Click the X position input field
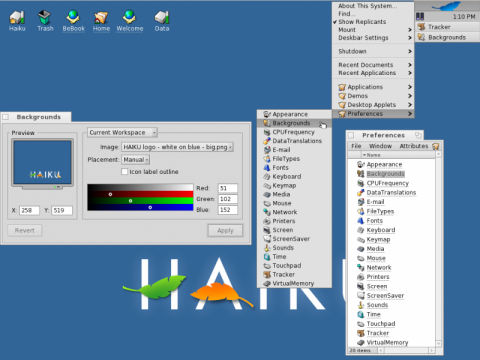 29,210
